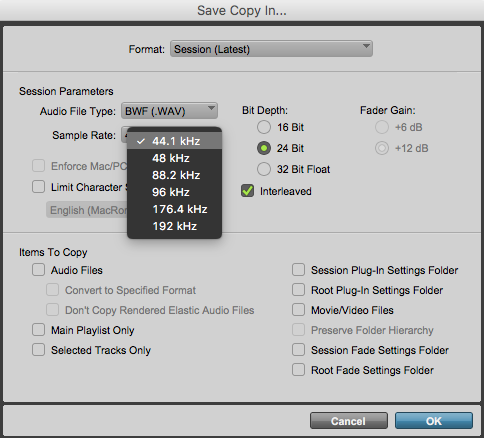
Task: Enable Selected Tracks Only checkbox
Action: pos(38,350)
